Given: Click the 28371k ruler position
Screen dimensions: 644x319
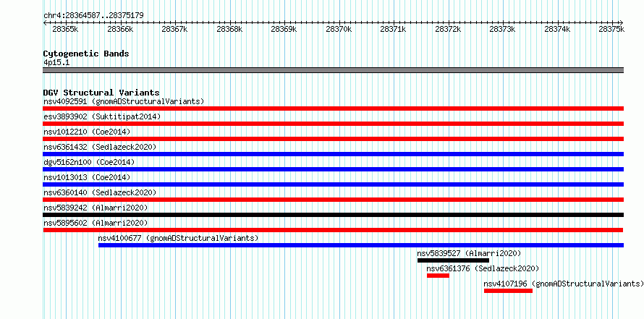Looking at the screenshot, I should coord(393,29).
